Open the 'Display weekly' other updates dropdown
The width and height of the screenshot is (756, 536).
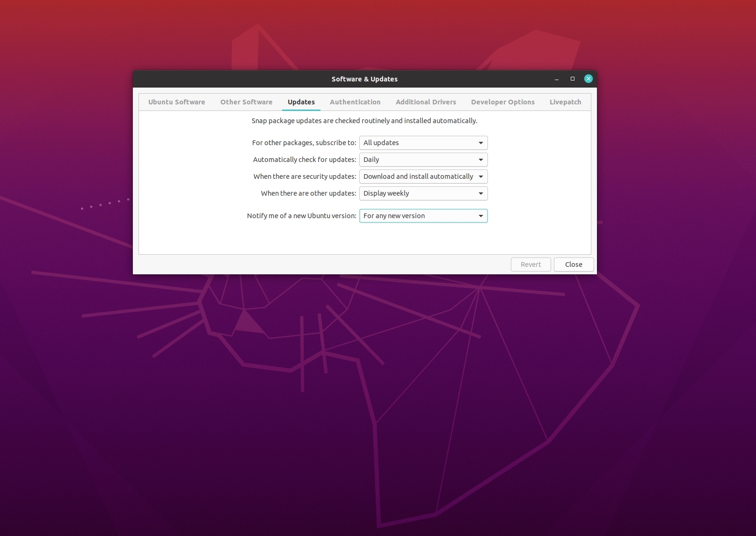point(422,193)
